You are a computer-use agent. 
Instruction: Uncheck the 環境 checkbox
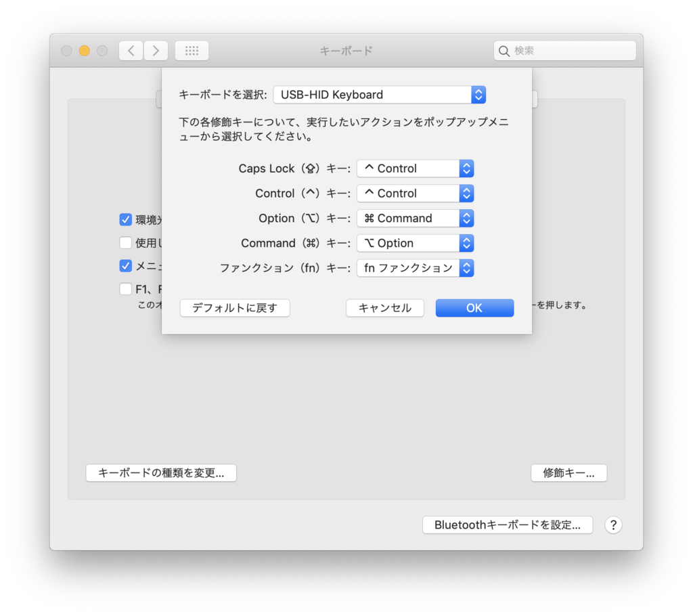[x=125, y=219]
